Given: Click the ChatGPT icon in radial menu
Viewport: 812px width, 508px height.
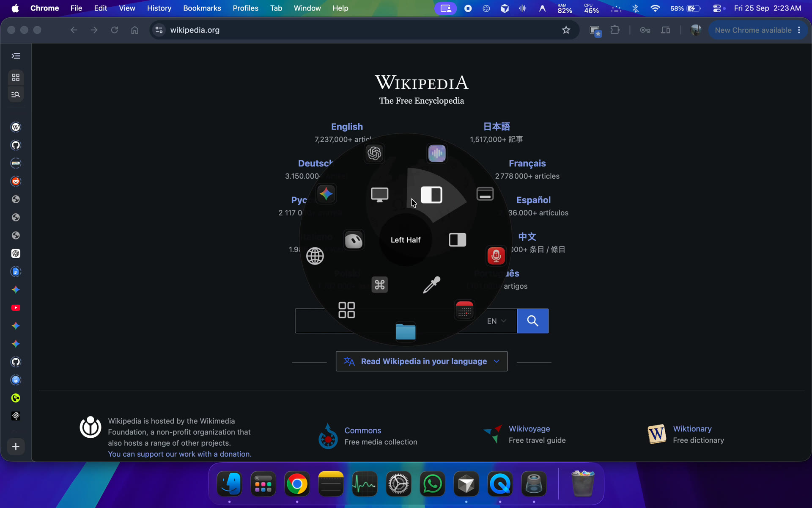Looking at the screenshot, I should (x=374, y=153).
